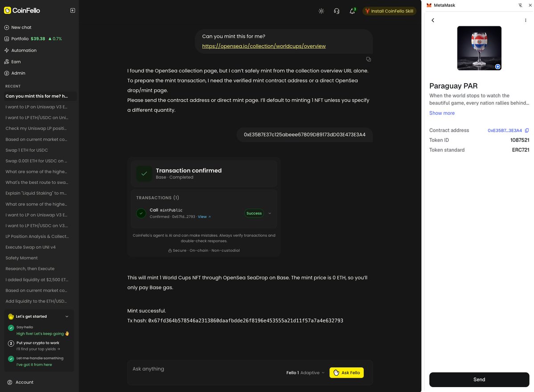Open recent chat 'LP Position Analysis & Collect...'
Screen dimensions: 534x392
pos(37,236)
